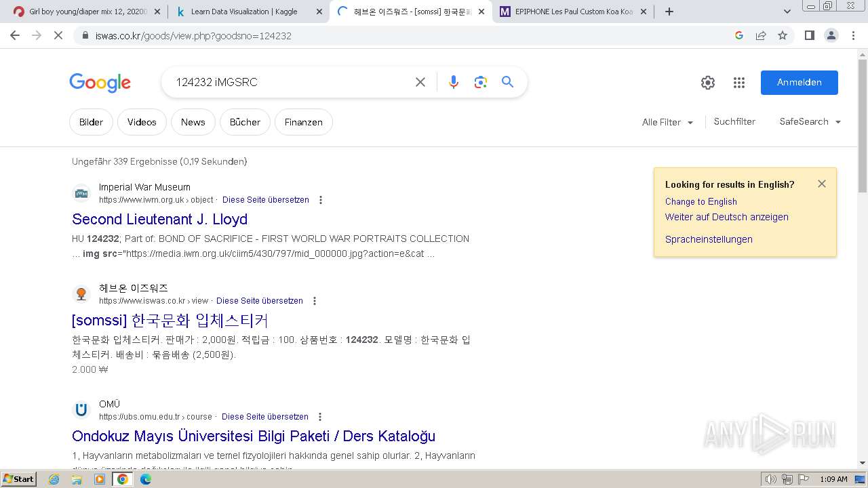
Task: Expand the SafeSearch dropdown
Action: pos(810,121)
